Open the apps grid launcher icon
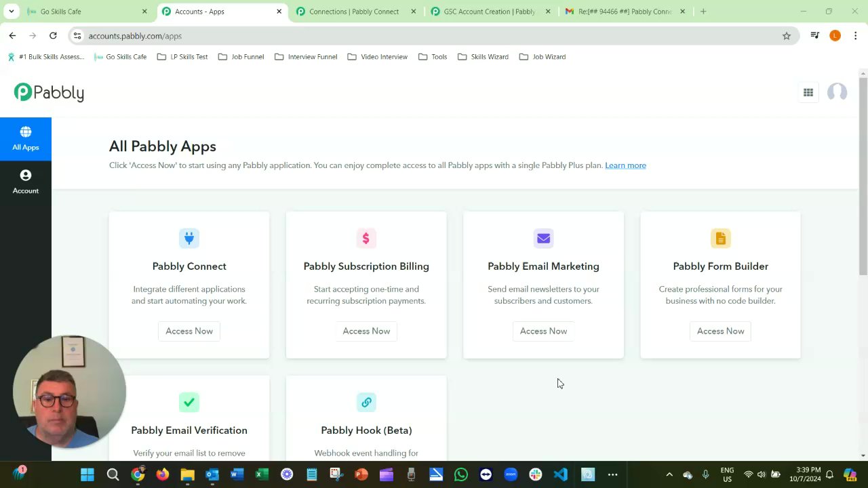The height and width of the screenshot is (488, 868). coord(808,93)
